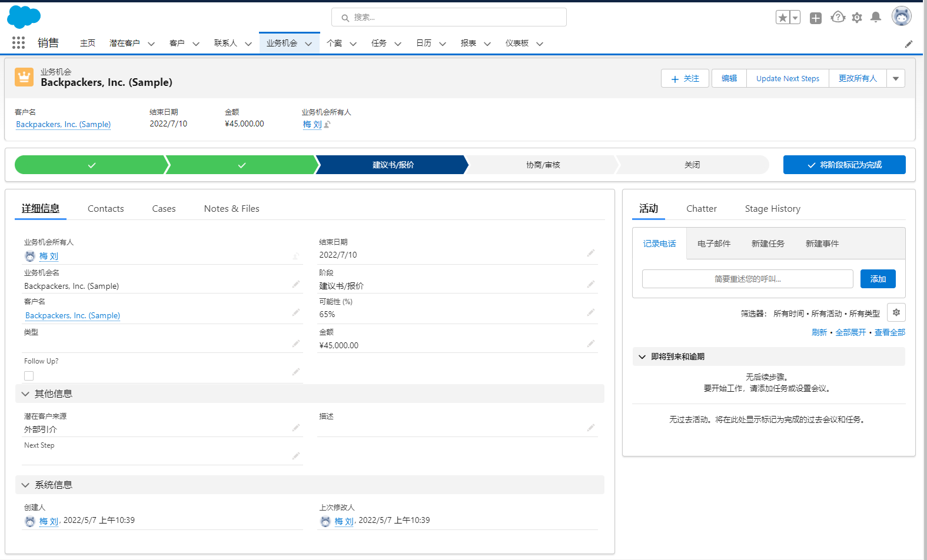Change owner icon in 业务机会所有人 detail field

click(x=296, y=256)
